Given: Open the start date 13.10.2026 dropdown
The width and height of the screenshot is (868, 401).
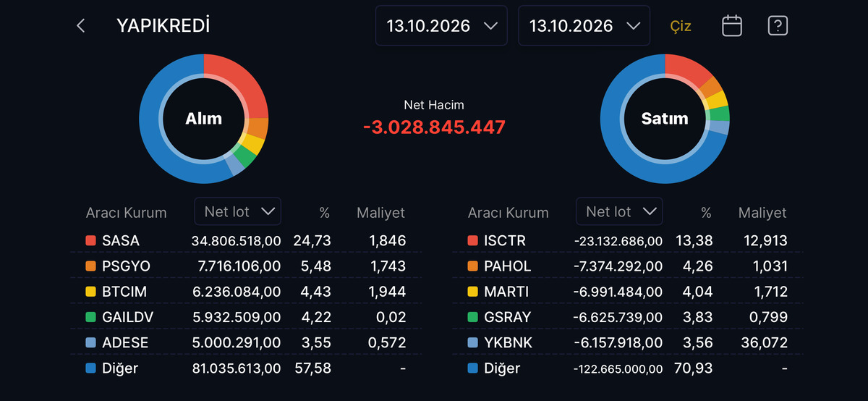Looking at the screenshot, I should (441, 26).
